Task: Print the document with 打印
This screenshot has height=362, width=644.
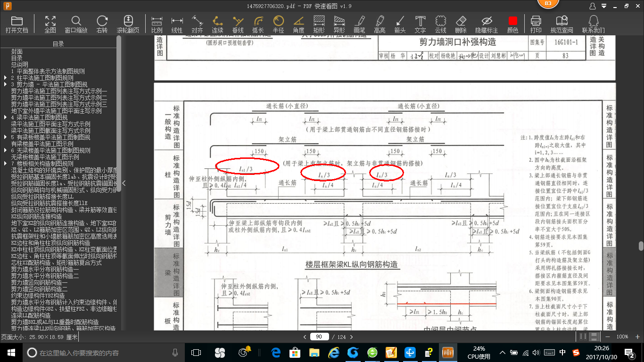Action: click(536, 24)
